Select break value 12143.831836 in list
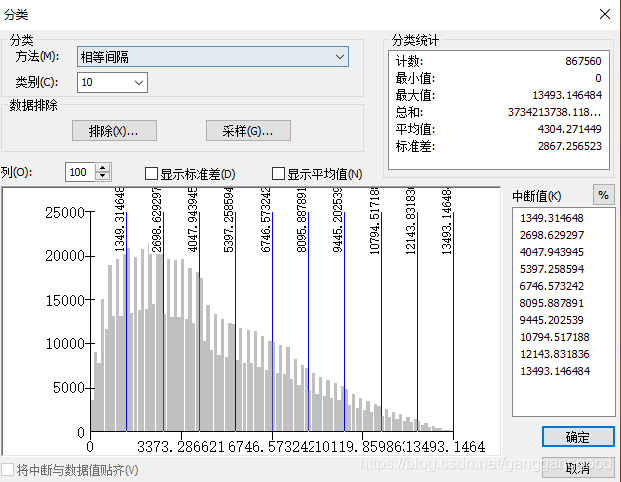The width and height of the screenshot is (621, 482). 554,354
